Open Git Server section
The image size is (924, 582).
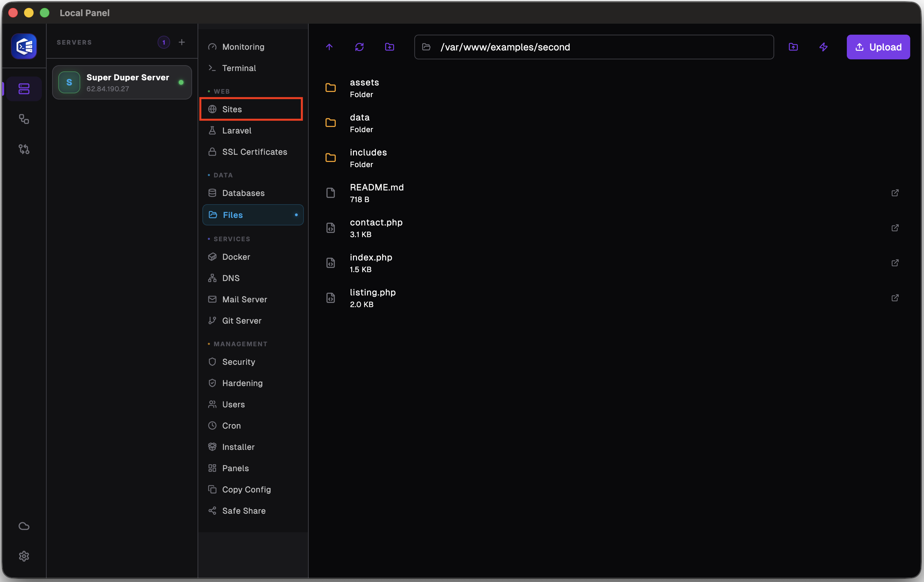[253, 321]
